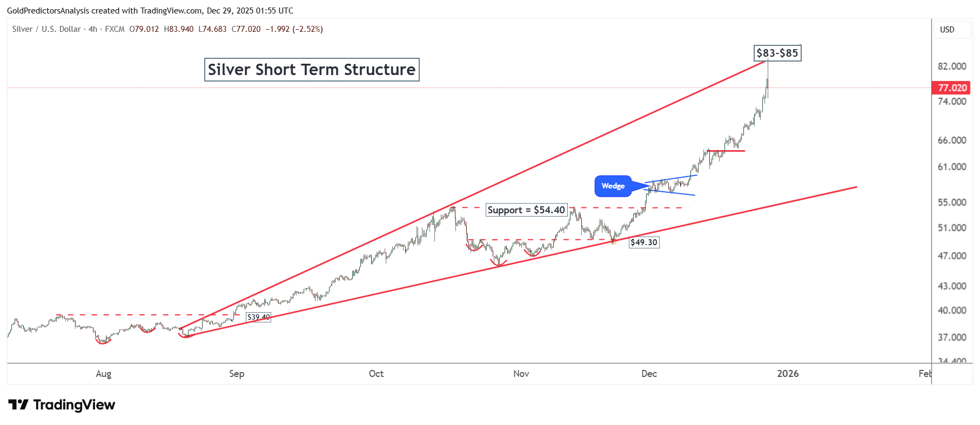Select the Silver Short Term Structure title box
Screen dimensions: 980x425
[312, 70]
